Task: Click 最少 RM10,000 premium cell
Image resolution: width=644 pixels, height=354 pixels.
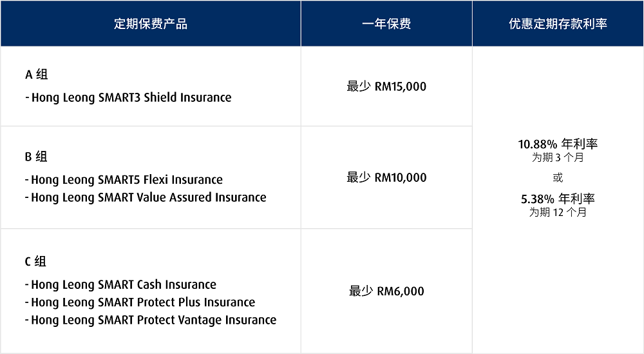Action: (x=386, y=177)
